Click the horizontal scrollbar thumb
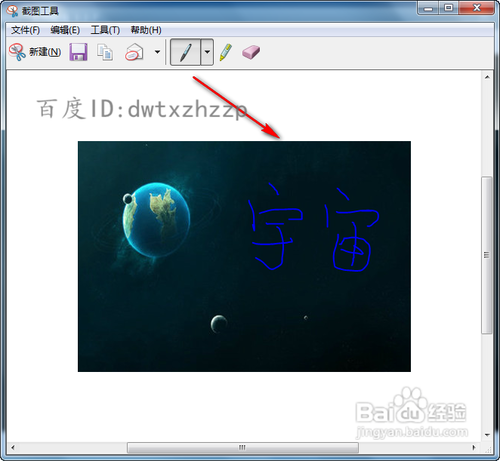This screenshot has width=500, height=461. (243, 448)
